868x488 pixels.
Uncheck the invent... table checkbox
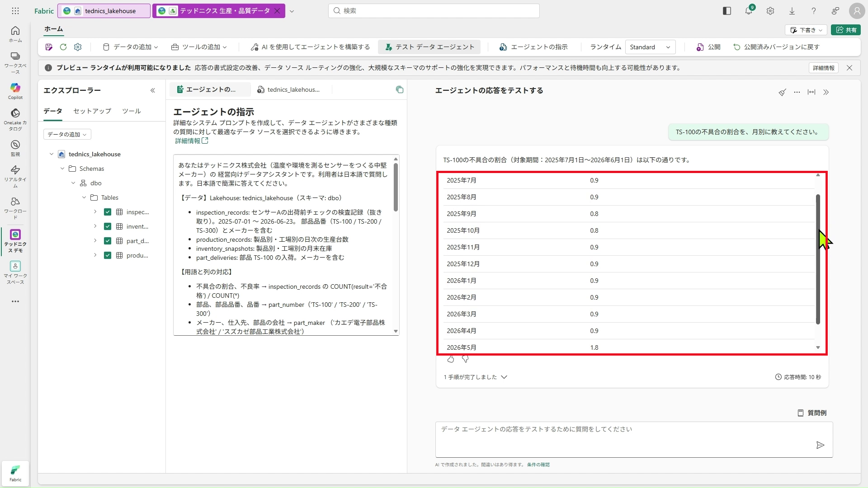tap(108, 226)
